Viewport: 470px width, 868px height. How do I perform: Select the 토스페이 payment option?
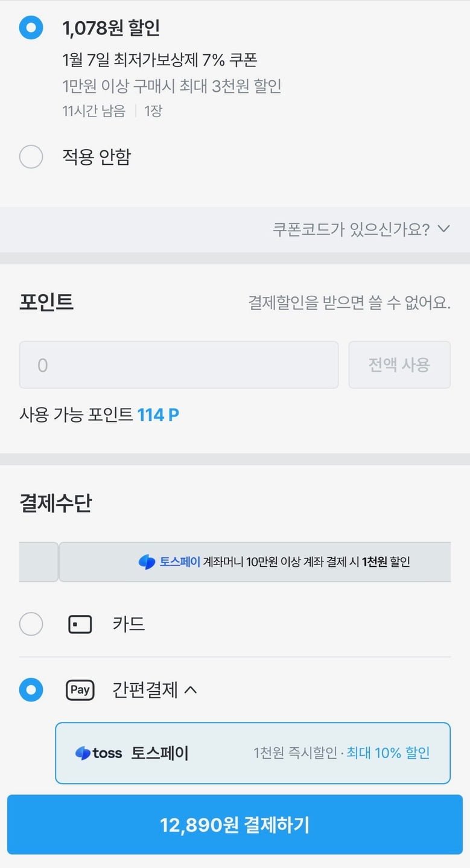point(253,753)
